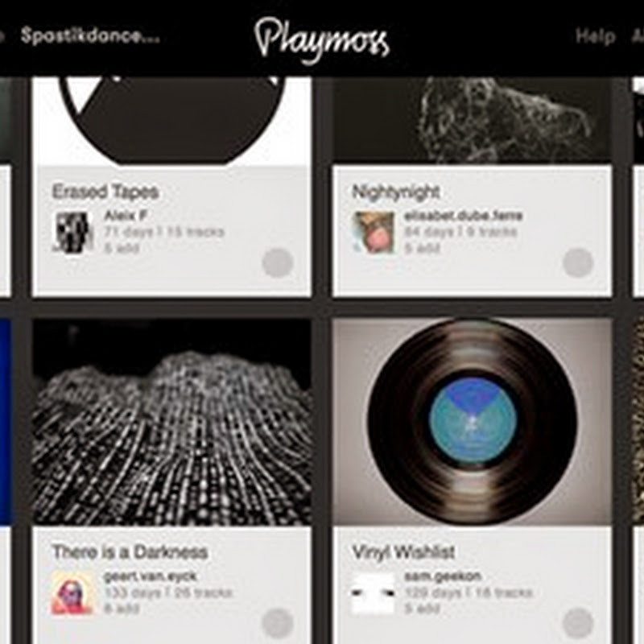644x644 pixels.
Task: Open the There is a Darkness playlist title
Action: pos(130,552)
